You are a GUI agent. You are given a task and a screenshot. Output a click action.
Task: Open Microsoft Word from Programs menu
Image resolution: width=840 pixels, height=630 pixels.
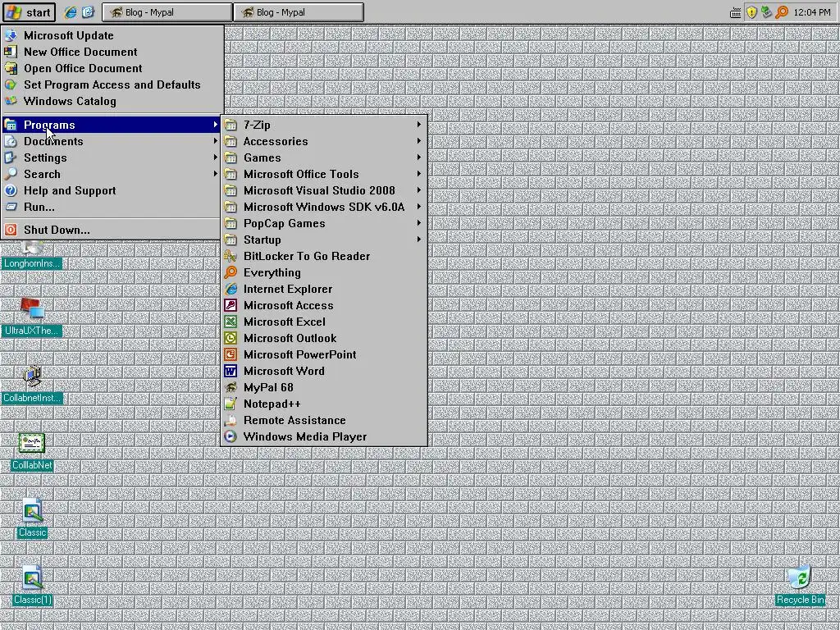pyautogui.click(x=323, y=371)
